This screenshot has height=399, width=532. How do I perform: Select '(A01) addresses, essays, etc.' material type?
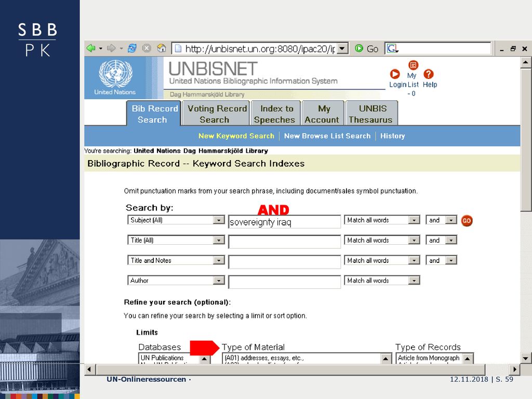pyautogui.click(x=264, y=358)
